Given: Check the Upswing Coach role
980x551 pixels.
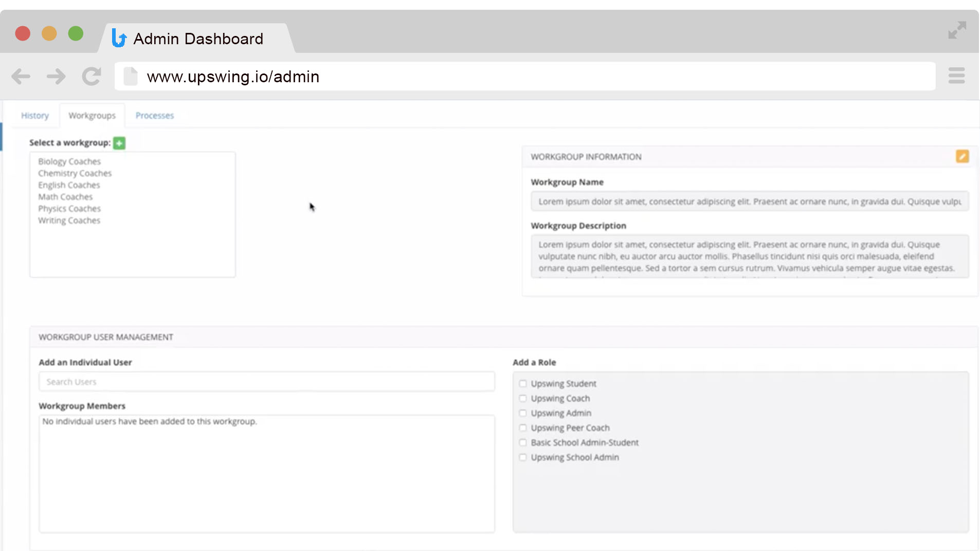Looking at the screenshot, I should [x=523, y=398].
